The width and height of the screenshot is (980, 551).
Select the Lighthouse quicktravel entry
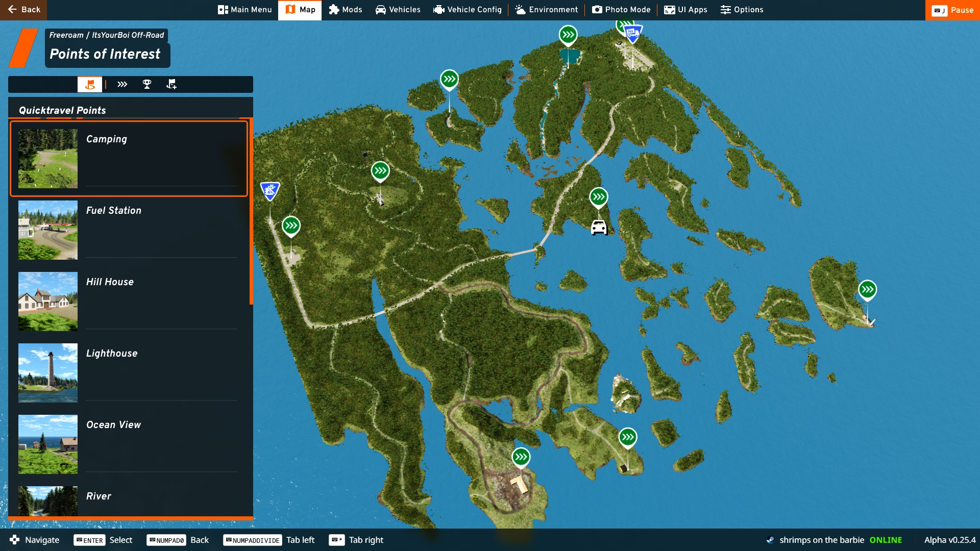(x=129, y=373)
